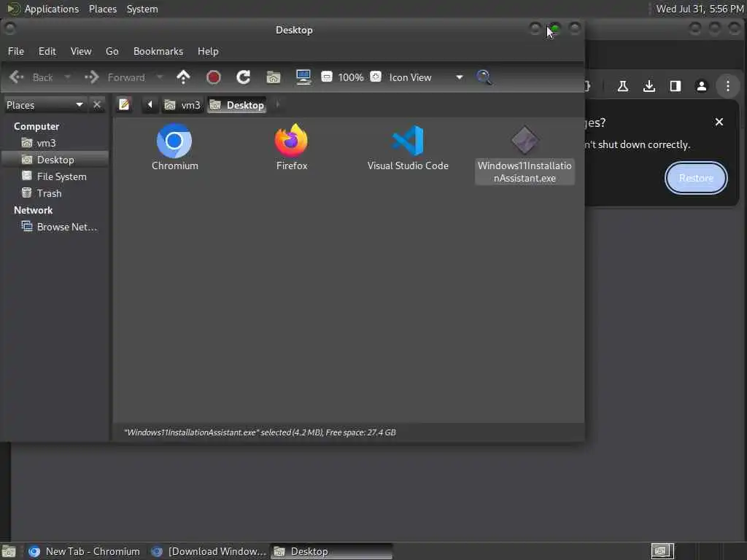
Task: Zoom in with the plus icon
Action: click(376, 77)
